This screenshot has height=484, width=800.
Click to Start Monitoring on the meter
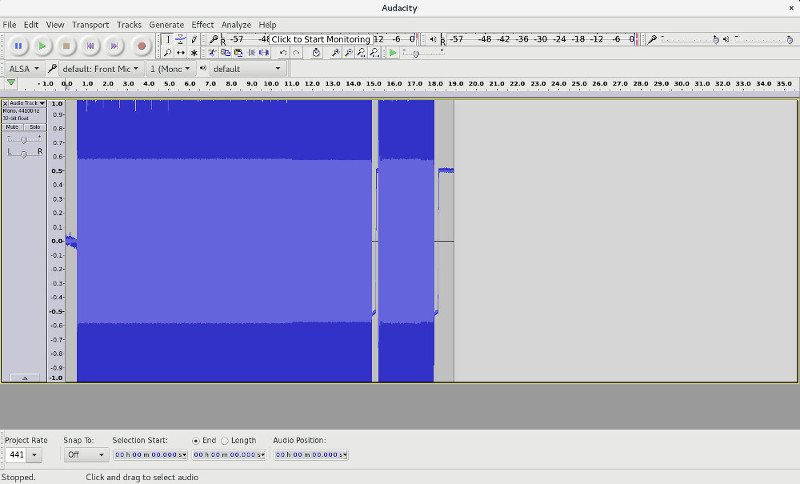tap(320, 39)
